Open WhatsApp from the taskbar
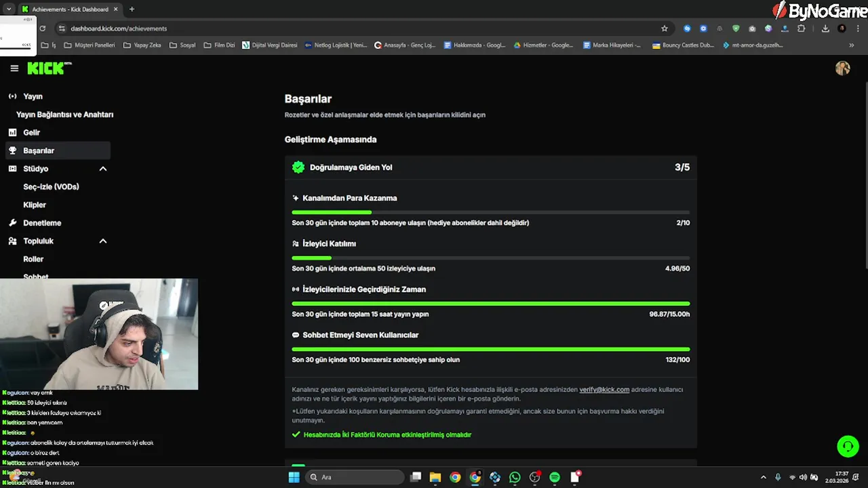The image size is (868, 488). (x=515, y=477)
